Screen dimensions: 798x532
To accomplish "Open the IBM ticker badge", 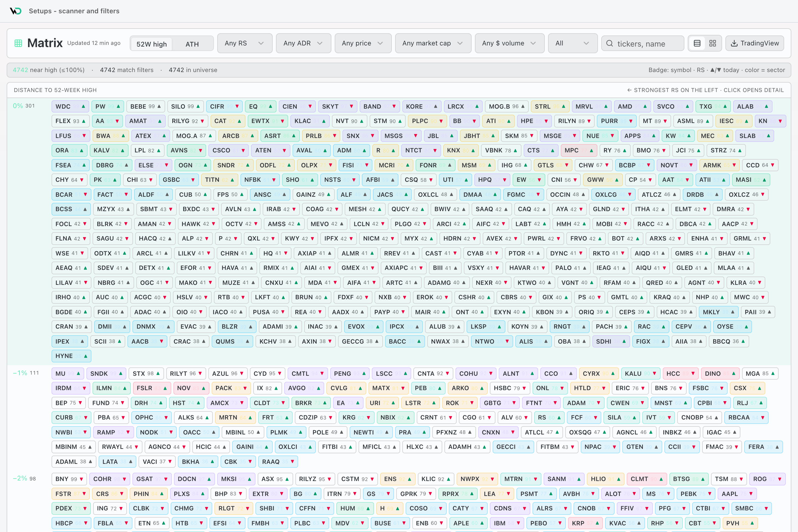I will pos(507,523).
